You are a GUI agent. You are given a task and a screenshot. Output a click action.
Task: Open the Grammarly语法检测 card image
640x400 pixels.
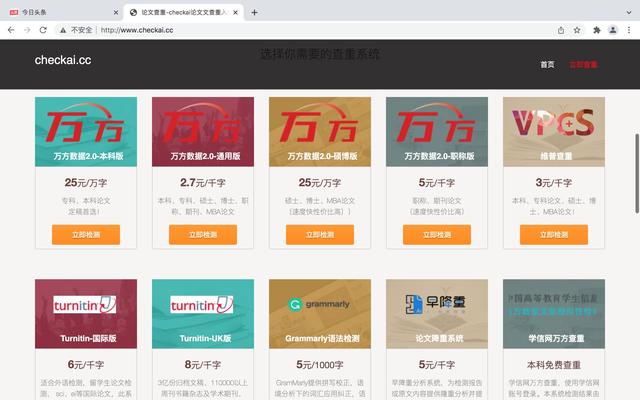(320, 314)
